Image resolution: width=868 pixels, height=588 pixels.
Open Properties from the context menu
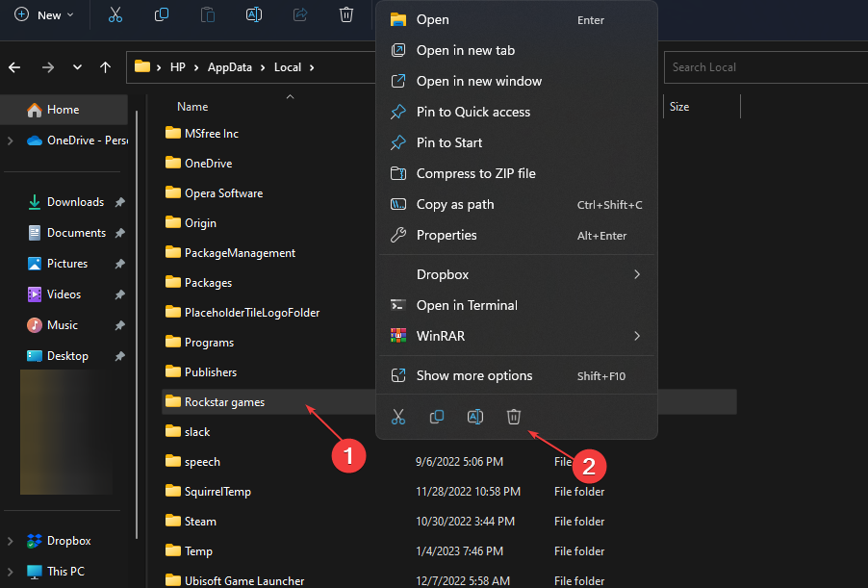517,236
